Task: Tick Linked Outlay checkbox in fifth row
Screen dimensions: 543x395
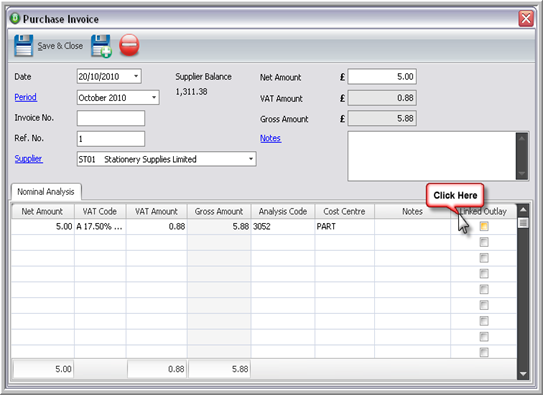Action: [x=484, y=289]
